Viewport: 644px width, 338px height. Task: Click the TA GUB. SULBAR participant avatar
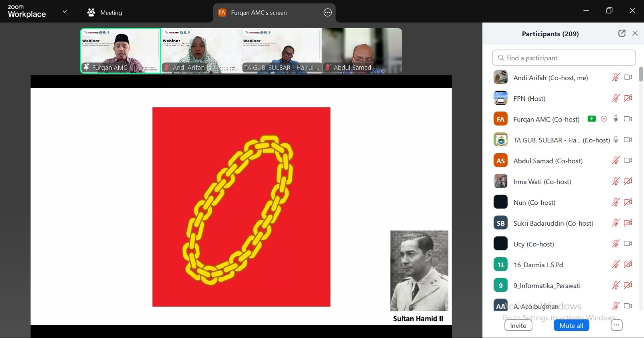pos(501,140)
